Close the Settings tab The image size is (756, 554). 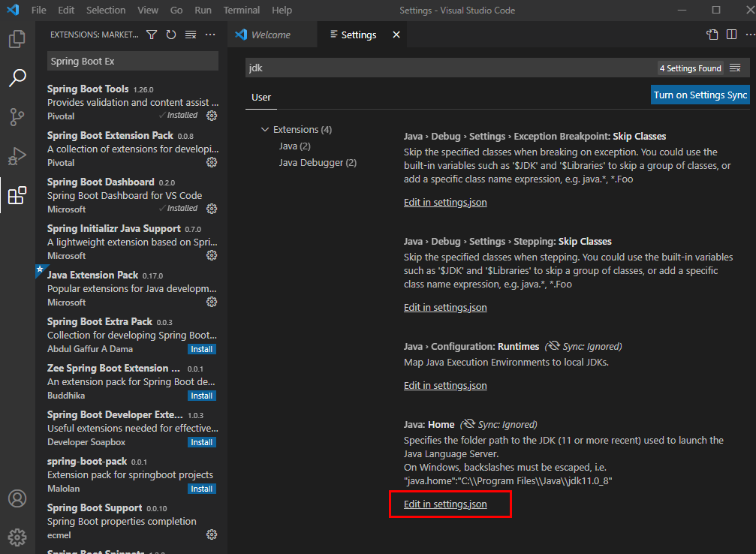click(396, 35)
